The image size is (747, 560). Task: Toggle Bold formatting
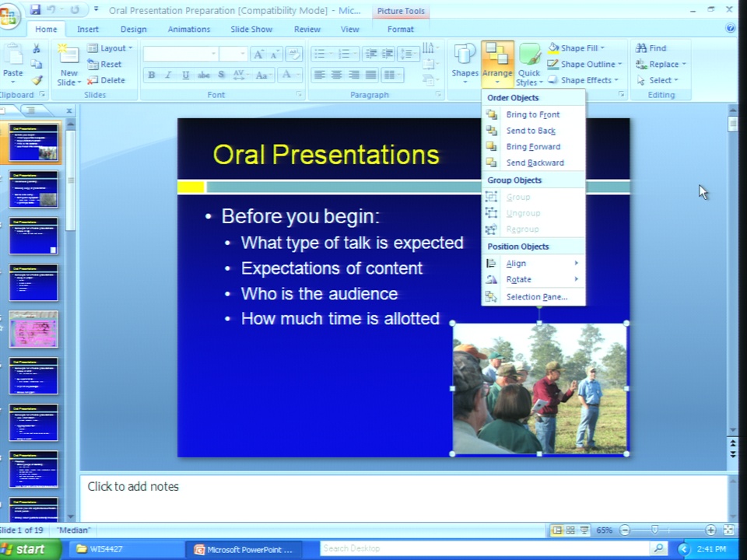[152, 75]
